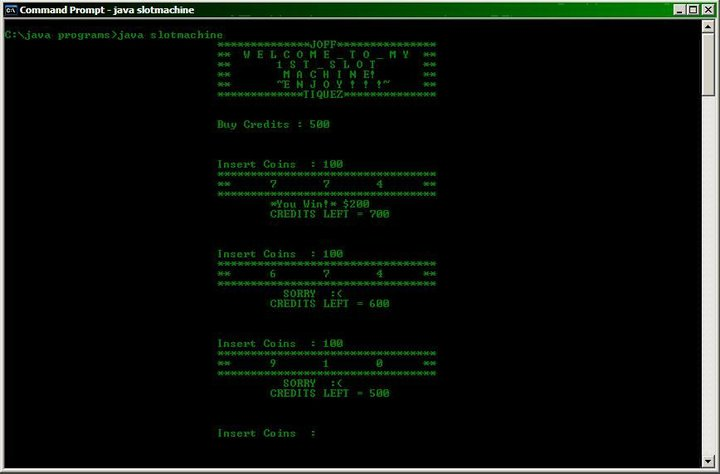Click the slot result row '7 7 4'
Image resolution: width=720 pixels, height=474 pixels.
tap(326, 184)
